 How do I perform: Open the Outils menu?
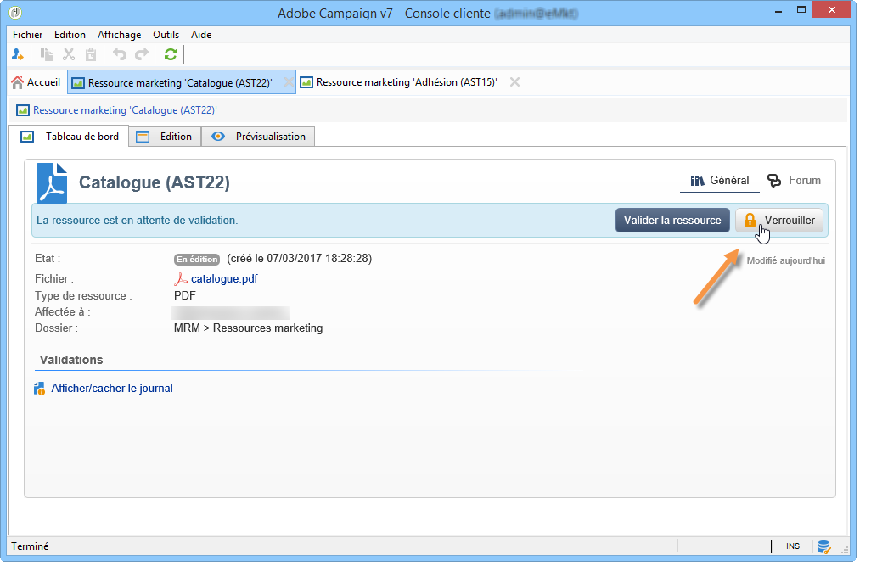tap(166, 35)
